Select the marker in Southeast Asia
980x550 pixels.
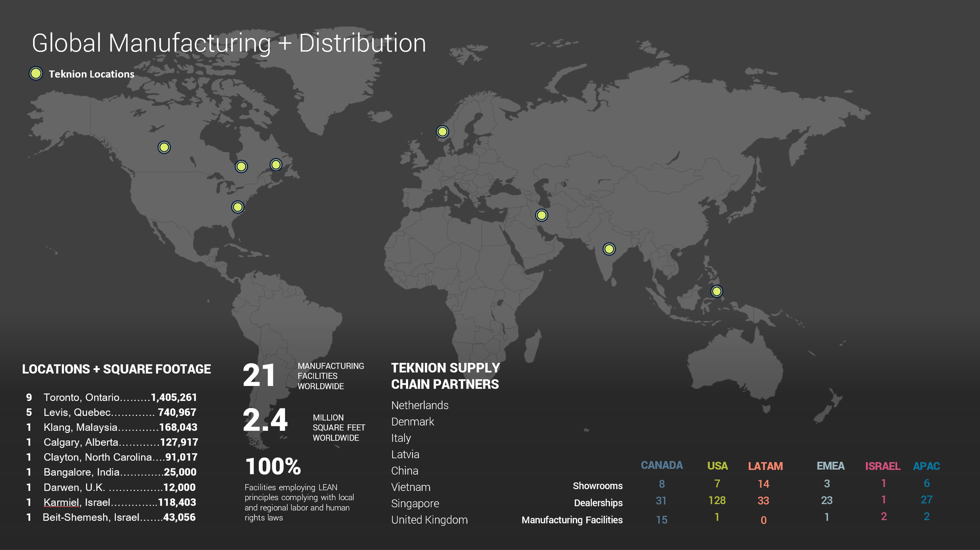pyautogui.click(x=716, y=291)
